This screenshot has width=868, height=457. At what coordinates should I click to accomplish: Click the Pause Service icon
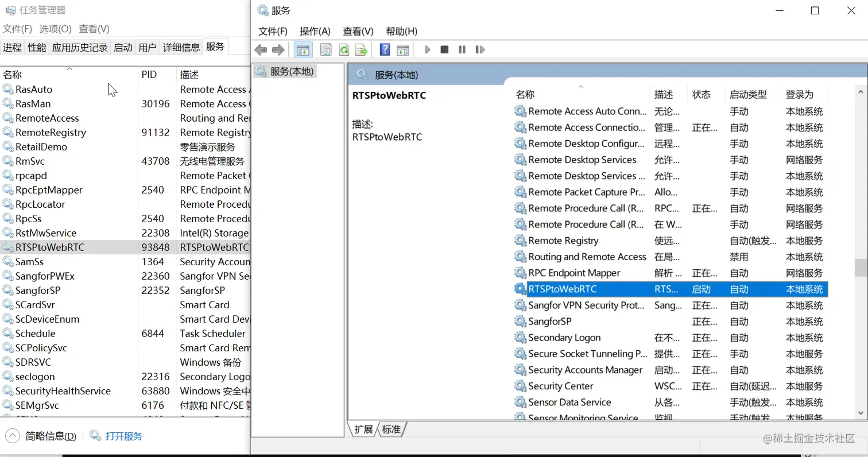click(x=462, y=50)
